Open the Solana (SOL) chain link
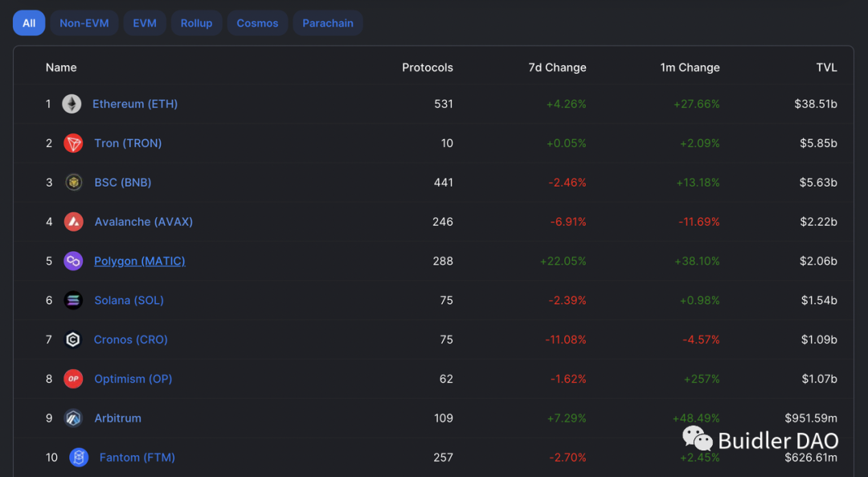Screen dimensions: 868x477 pyautogui.click(x=129, y=300)
